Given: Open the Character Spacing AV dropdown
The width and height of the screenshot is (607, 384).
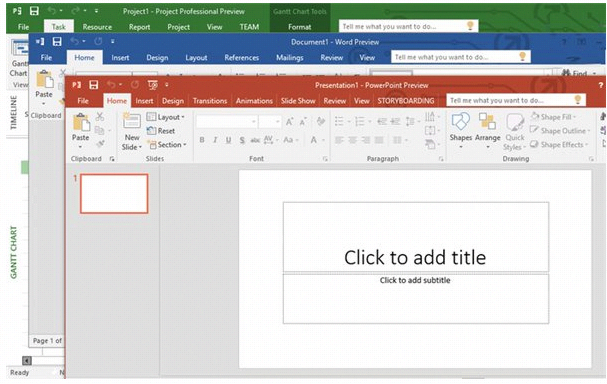Looking at the screenshot, I should [x=271, y=140].
